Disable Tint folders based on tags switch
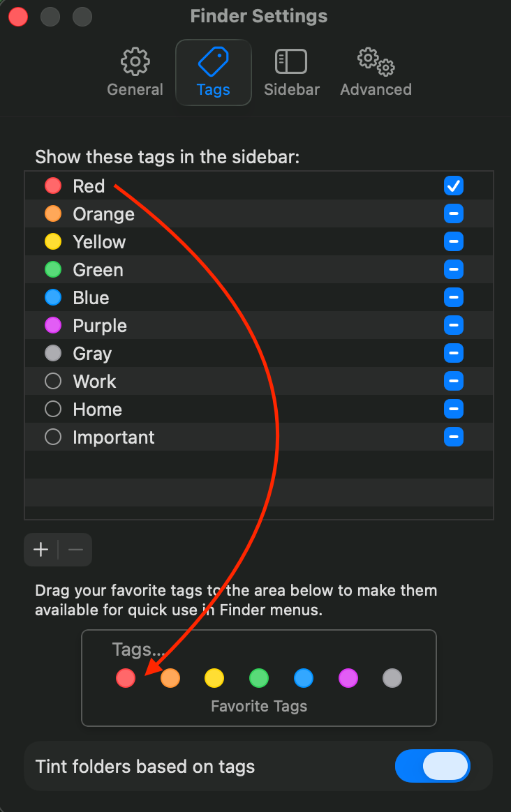This screenshot has height=812, width=511. 433,767
